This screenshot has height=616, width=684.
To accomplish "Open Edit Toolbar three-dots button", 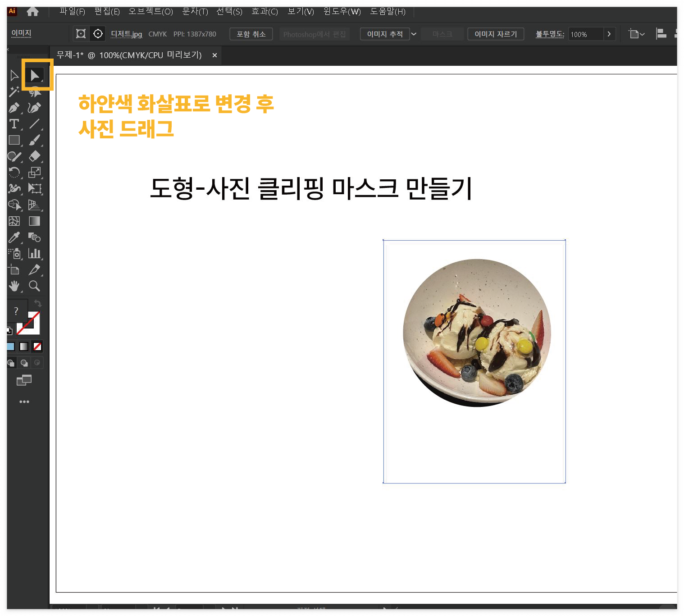I will click(x=24, y=402).
